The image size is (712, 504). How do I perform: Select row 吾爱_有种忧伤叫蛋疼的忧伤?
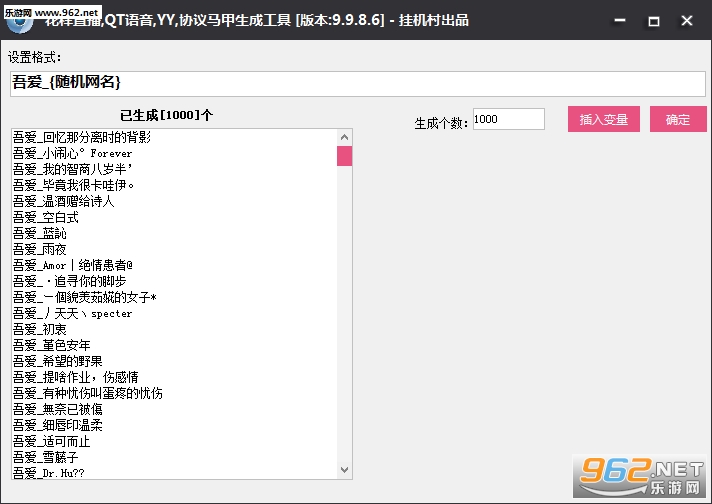[x=174, y=393]
